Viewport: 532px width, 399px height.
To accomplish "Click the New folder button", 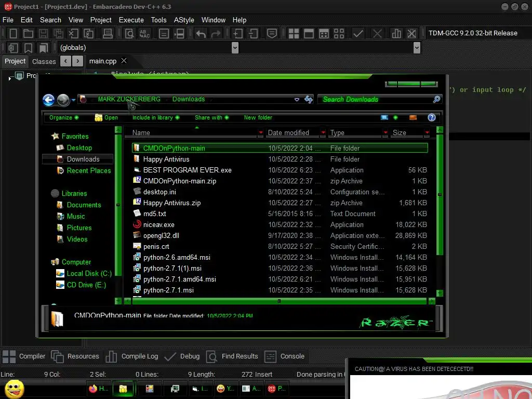I will (258, 117).
